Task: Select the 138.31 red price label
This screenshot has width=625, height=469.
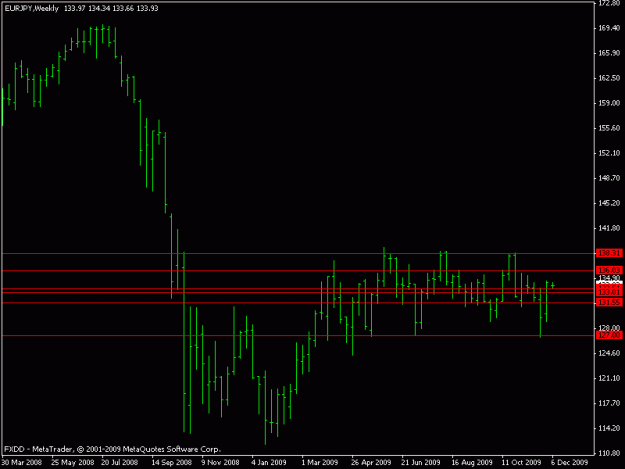Action: coord(609,253)
